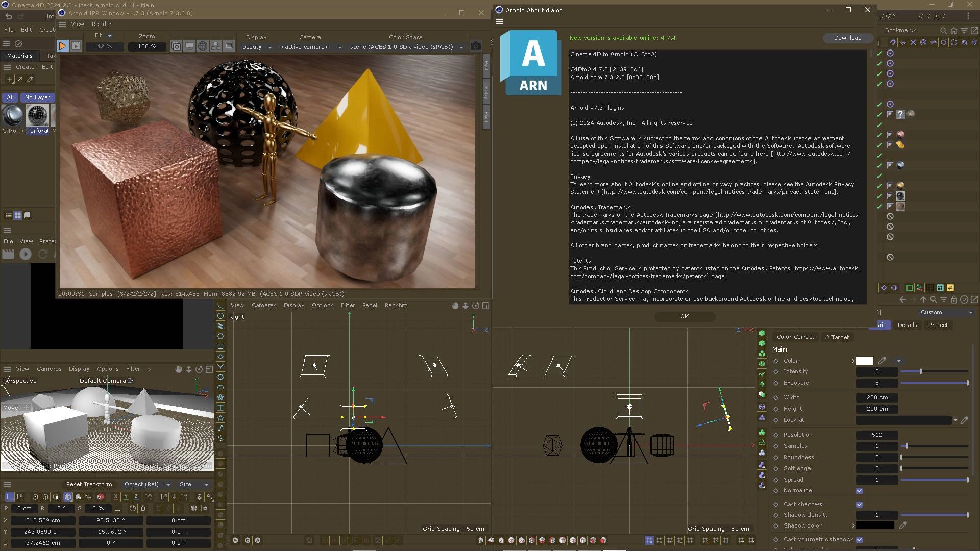Open the active camera dropdown

point(310,47)
